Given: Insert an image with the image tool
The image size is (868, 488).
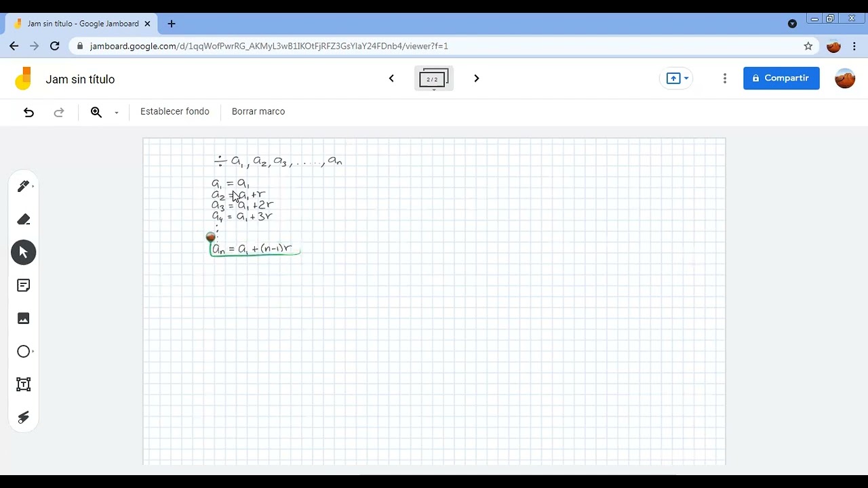Looking at the screenshot, I should click(x=24, y=319).
